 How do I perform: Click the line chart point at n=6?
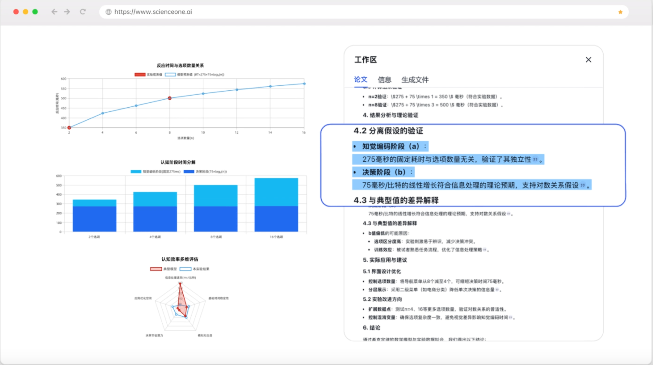pyautogui.click(x=136, y=105)
